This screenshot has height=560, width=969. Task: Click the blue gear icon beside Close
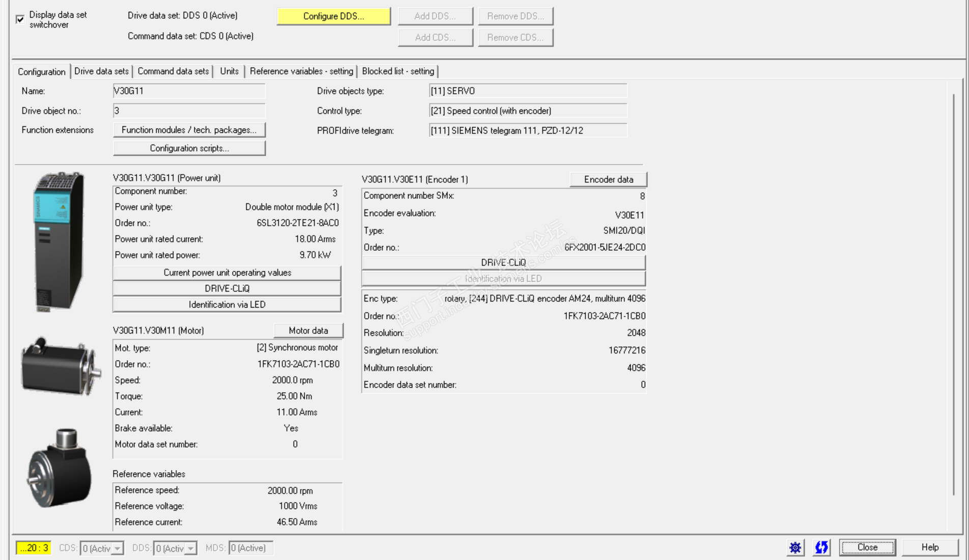795,547
